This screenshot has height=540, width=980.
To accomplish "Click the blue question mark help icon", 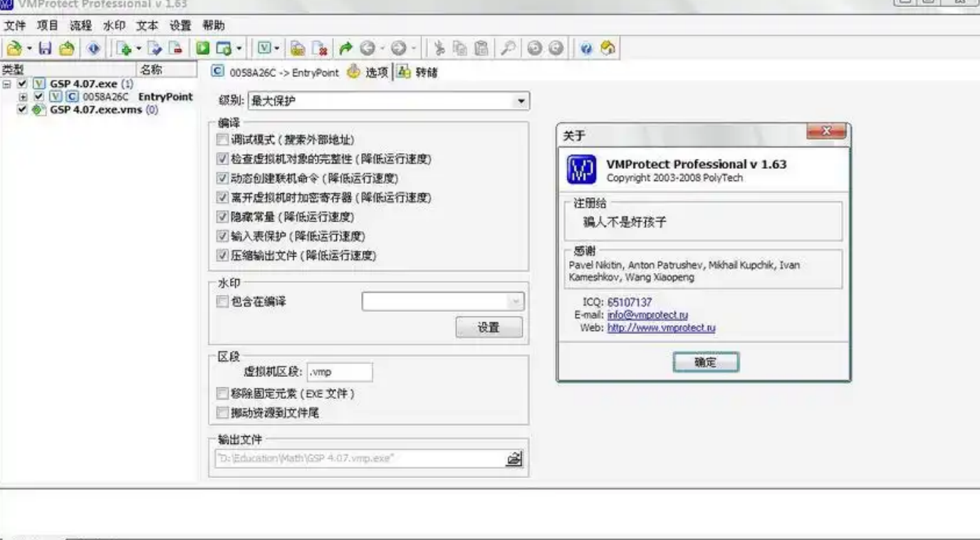I will pos(586,48).
